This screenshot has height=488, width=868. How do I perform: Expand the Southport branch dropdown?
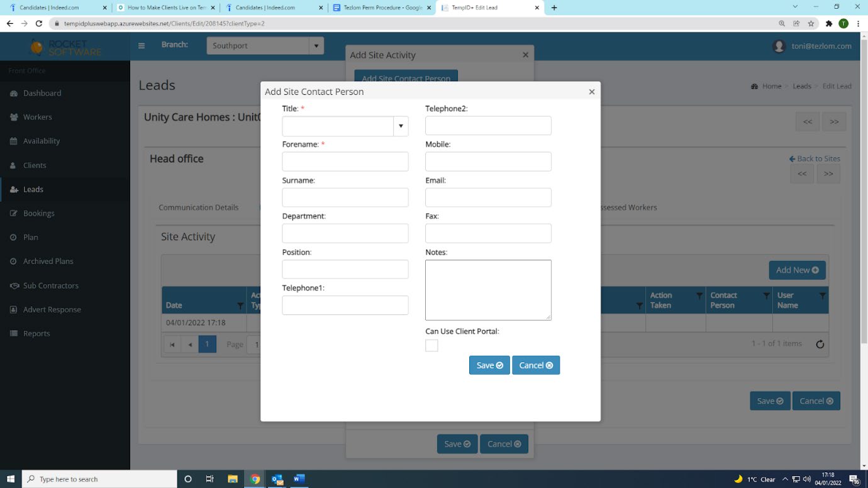316,46
